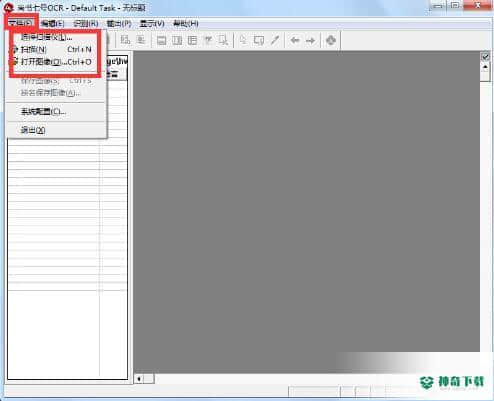Screen dimensions: 494x401
Task: Open the 编辑(E) menu
Action: tap(52, 23)
